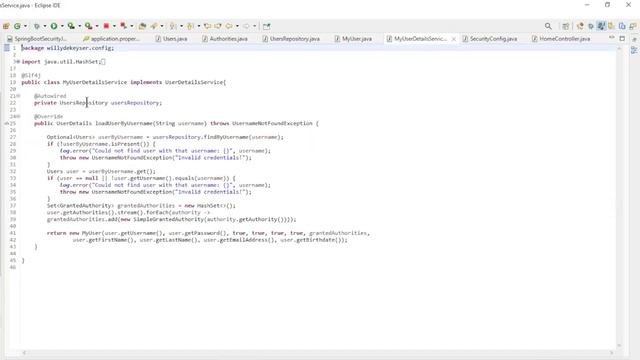The height and width of the screenshot is (360, 640).
Task: Click the vertical editor scrollbar track
Action: point(619,196)
